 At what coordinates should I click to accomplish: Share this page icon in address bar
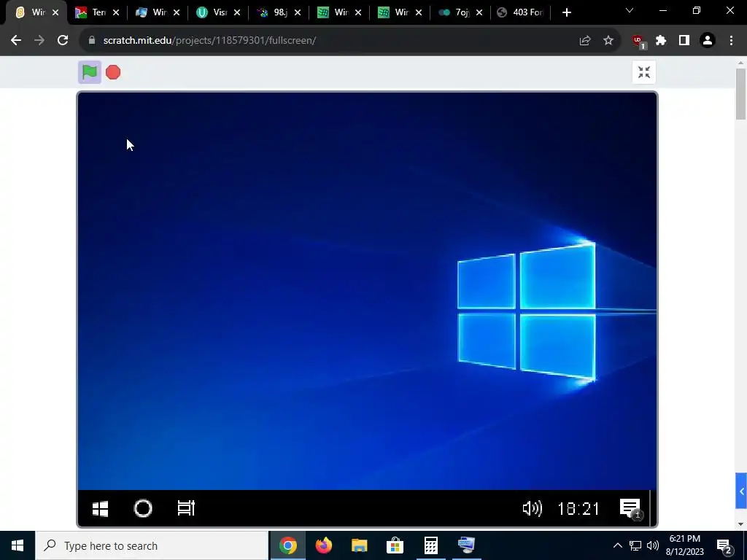coord(585,41)
